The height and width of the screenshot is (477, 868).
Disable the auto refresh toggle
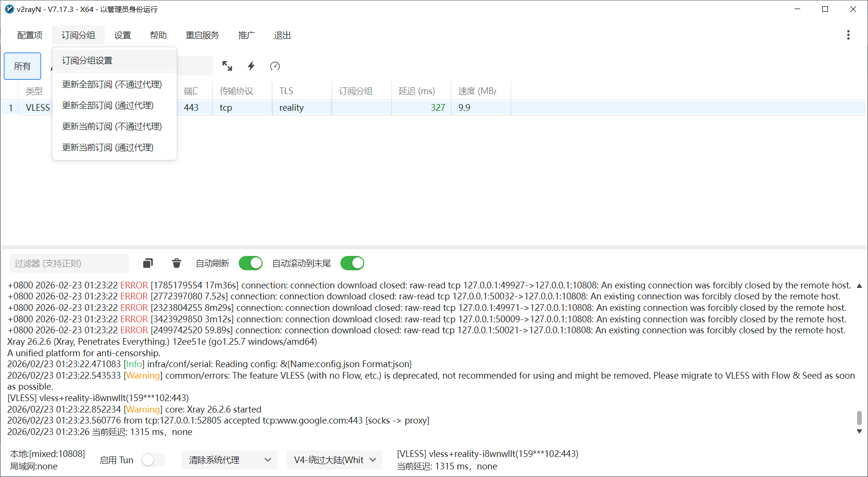pos(251,263)
